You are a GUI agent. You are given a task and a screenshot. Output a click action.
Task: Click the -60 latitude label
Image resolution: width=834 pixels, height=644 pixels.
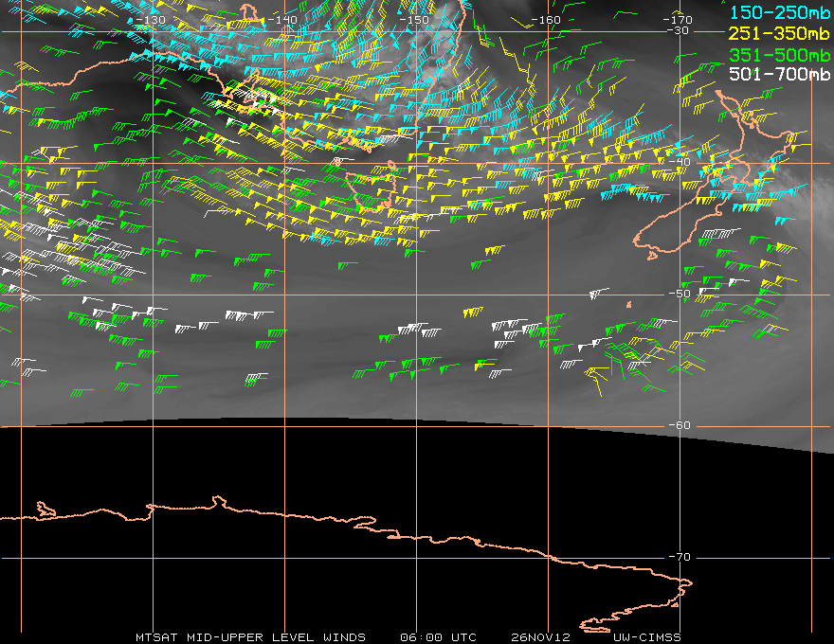coord(680,425)
